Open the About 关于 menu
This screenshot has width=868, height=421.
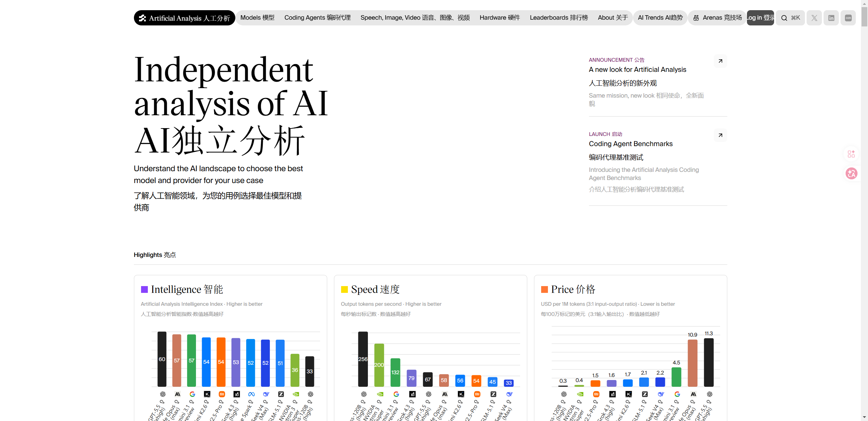(613, 18)
